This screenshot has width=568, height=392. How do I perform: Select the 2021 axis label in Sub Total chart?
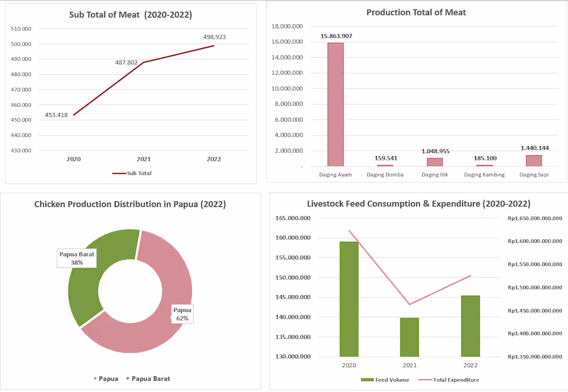click(144, 159)
